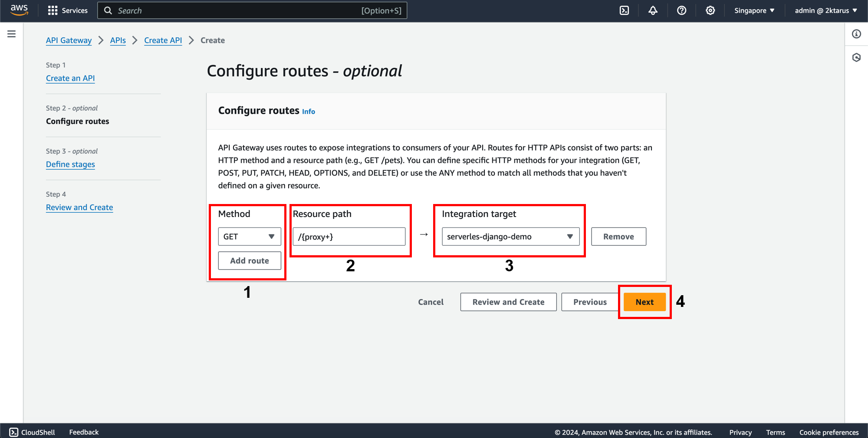Open the GET method dropdown
This screenshot has width=868, height=438.
pyautogui.click(x=250, y=237)
